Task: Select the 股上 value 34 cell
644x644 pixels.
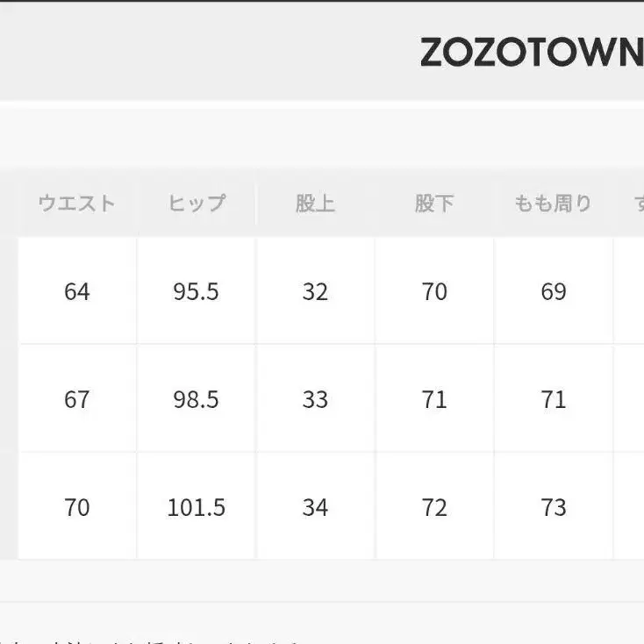Action: click(x=315, y=507)
